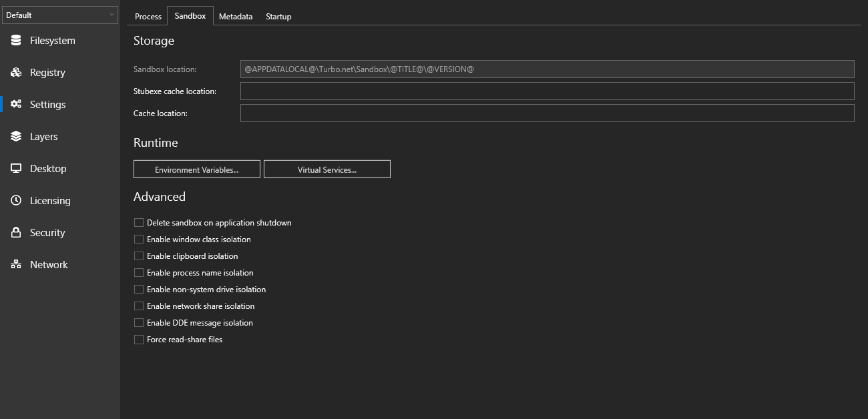Toggle the clipboard isolation checkbox

pyautogui.click(x=139, y=256)
